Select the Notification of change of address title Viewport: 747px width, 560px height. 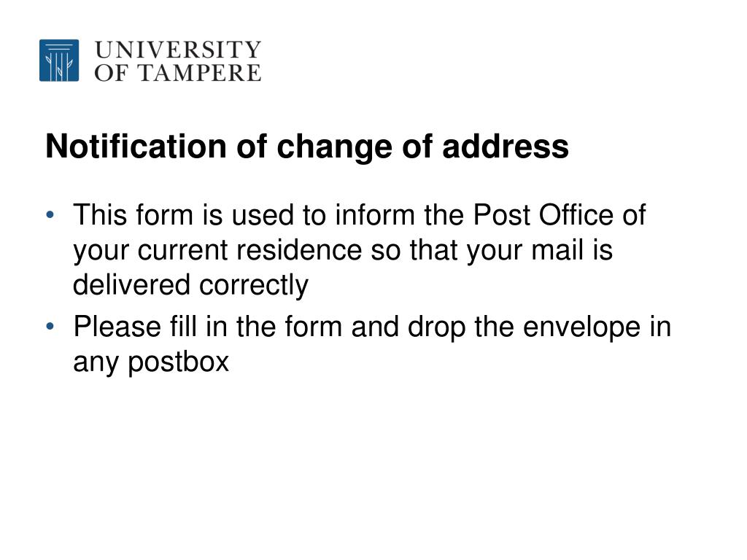(307, 147)
